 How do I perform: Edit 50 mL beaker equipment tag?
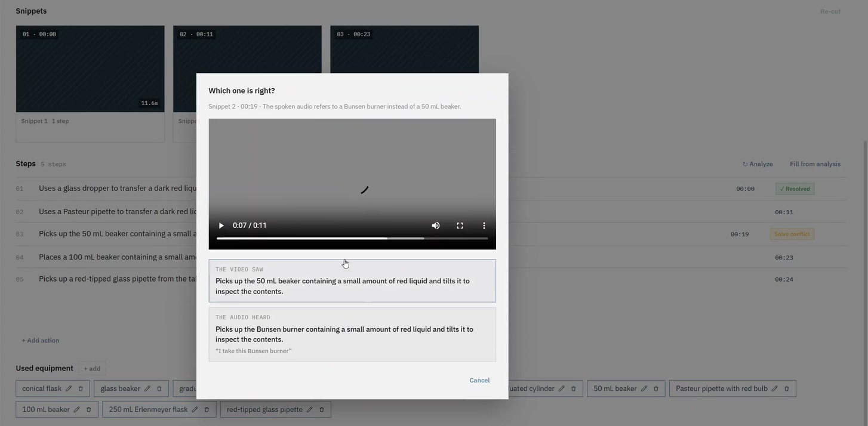tap(644, 389)
